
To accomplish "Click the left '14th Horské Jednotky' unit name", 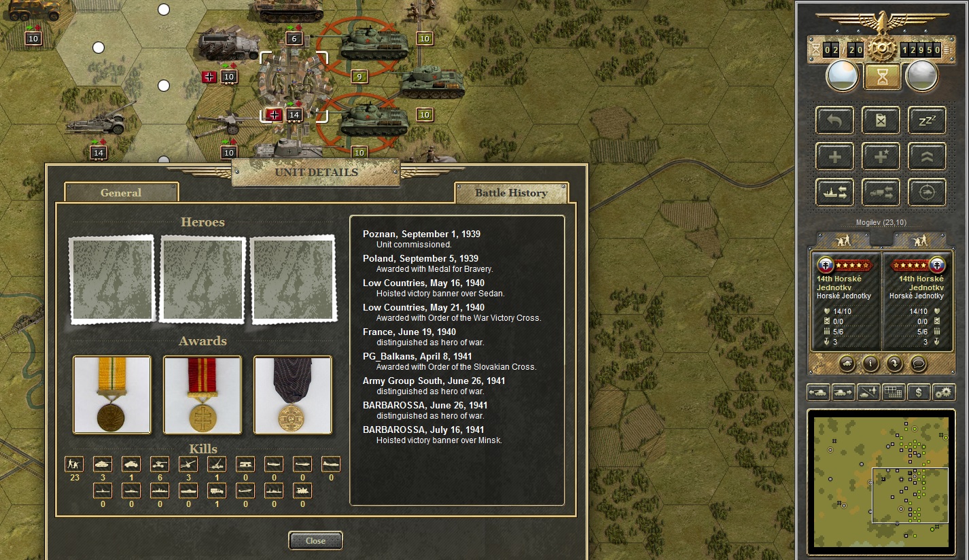I will tap(840, 283).
